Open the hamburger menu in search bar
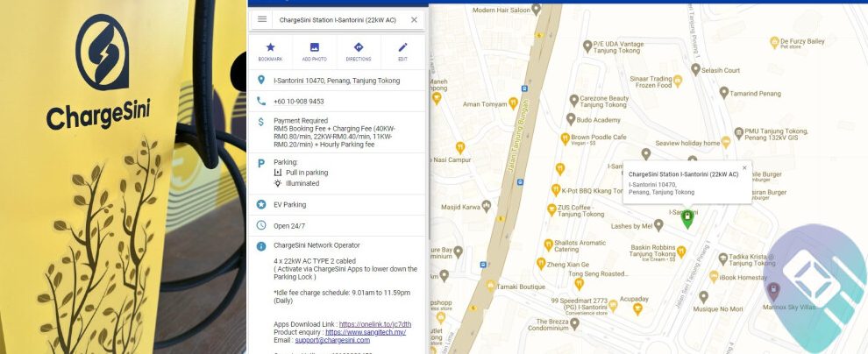Viewport: 868px width, 354px height. [261, 19]
